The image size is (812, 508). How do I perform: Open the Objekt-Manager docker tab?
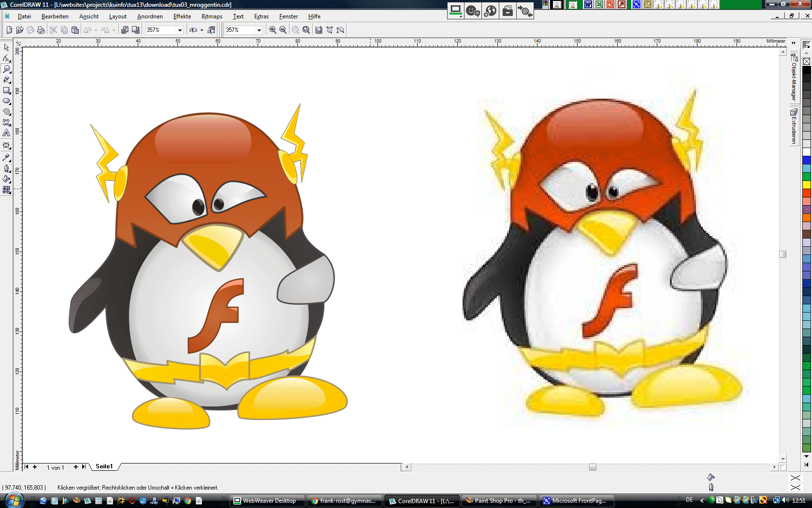point(794,77)
